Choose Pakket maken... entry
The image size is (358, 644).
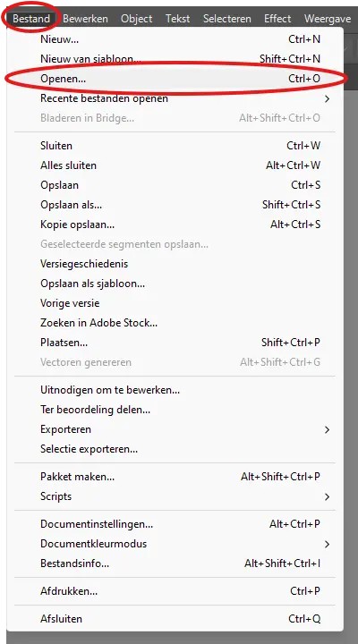tap(175, 477)
